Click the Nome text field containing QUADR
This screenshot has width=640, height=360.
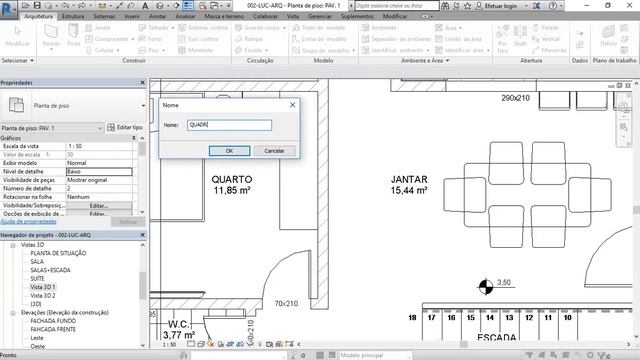click(229, 125)
